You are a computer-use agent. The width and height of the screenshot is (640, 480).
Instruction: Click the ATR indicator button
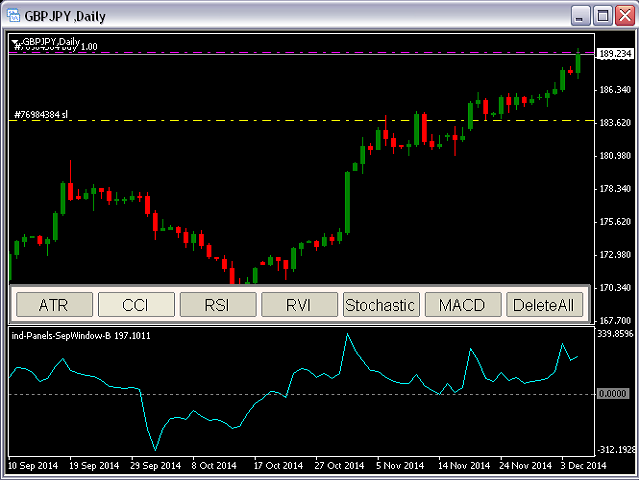tap(53, 305)
